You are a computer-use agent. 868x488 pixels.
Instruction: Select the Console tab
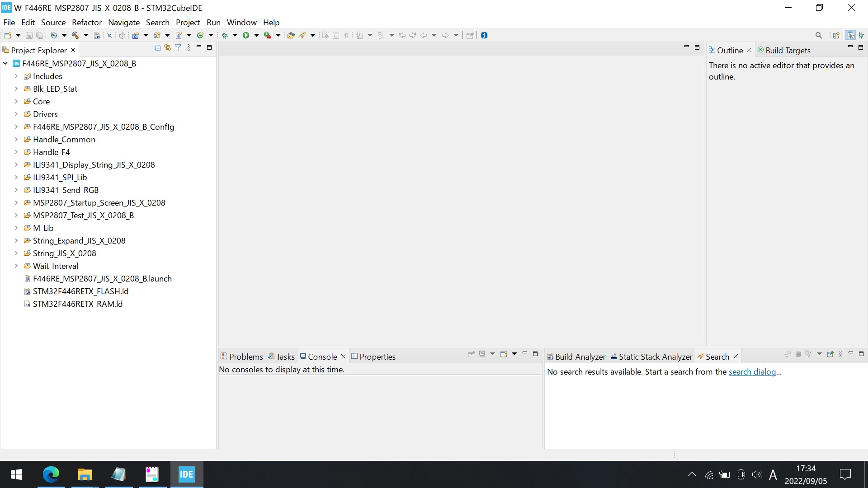(x=321, y=357)
